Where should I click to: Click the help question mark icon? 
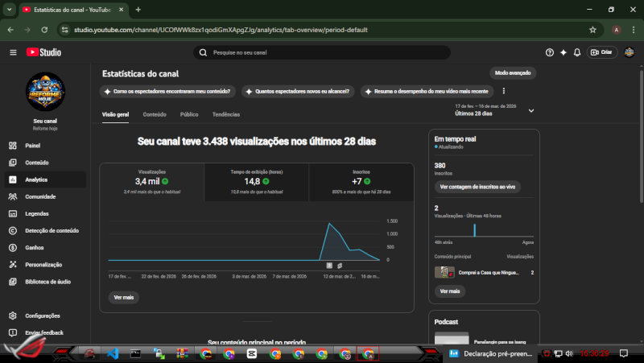point(550,52)
